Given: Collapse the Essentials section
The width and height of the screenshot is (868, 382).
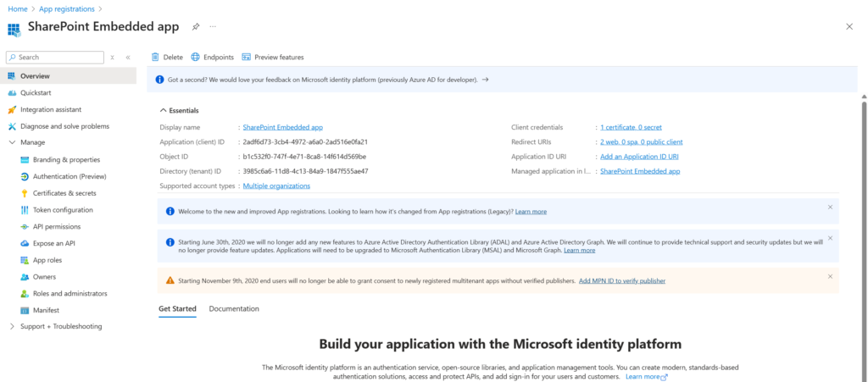Looking at the screenshot, I should 164,111.
